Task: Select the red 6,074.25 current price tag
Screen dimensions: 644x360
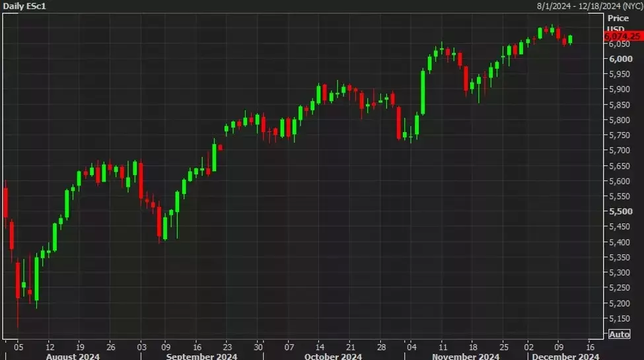Action: coord(623,36)
